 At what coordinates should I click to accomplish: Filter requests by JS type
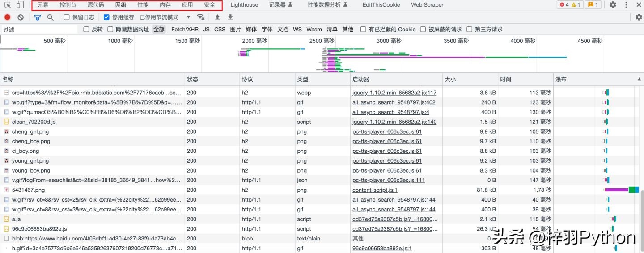(206, 30)
